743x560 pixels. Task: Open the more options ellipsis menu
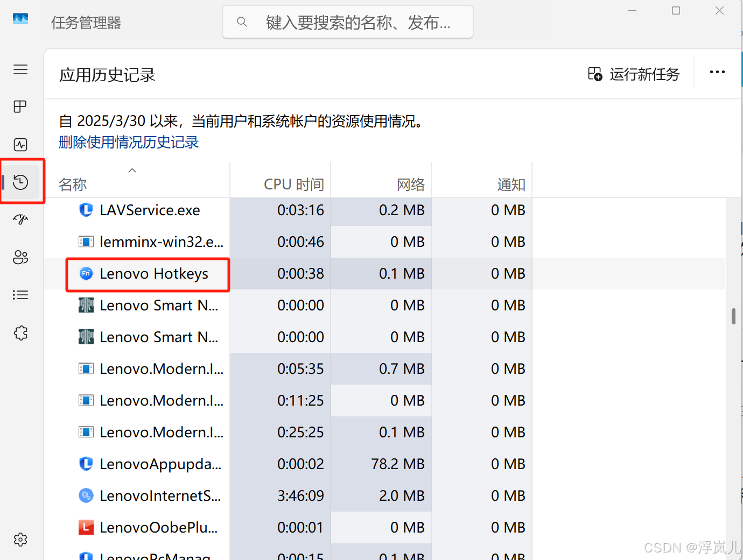717,72
